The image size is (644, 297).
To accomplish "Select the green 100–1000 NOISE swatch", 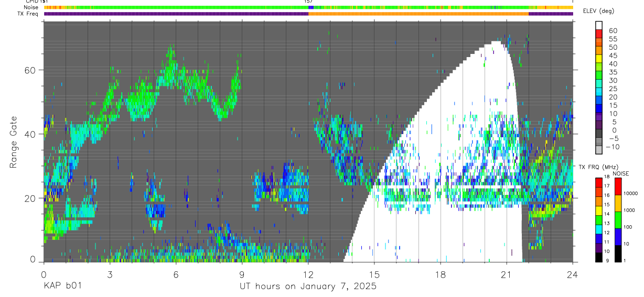I will [x=618, y=219].
